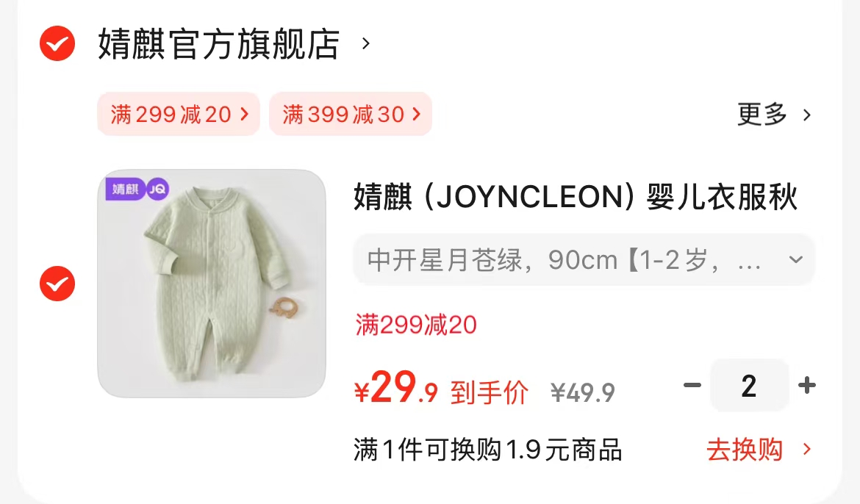
Task: Go to 去换购 add-on purchase
Action: point(745,450)
